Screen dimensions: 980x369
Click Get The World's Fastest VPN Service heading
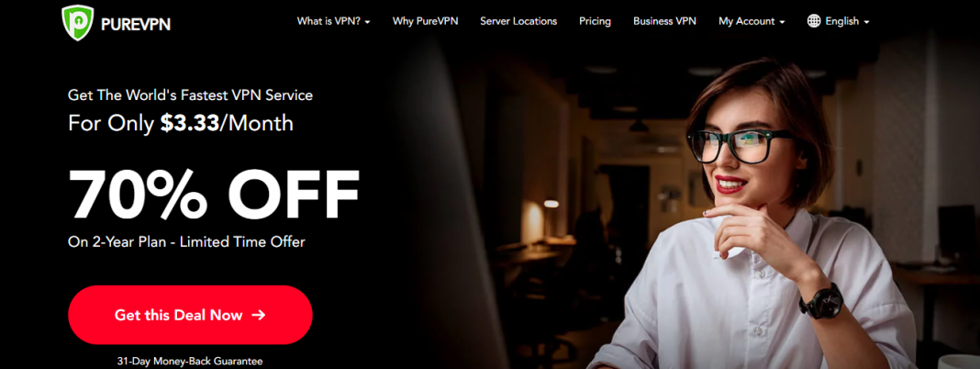191,95
